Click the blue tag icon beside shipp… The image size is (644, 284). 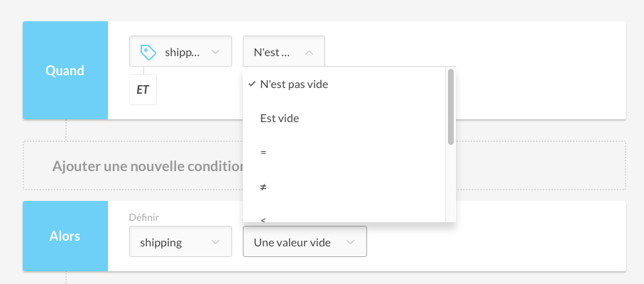148,52
